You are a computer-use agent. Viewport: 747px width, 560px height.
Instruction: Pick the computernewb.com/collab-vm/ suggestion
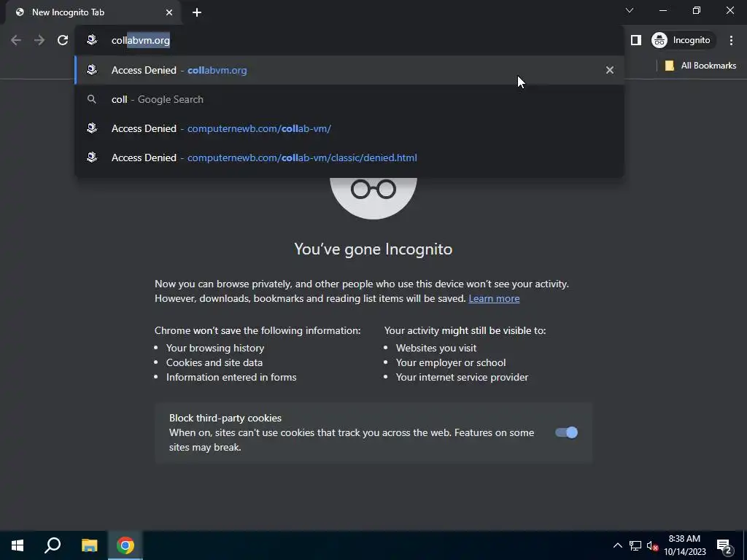pyautogui.click(x=349, y=128)
